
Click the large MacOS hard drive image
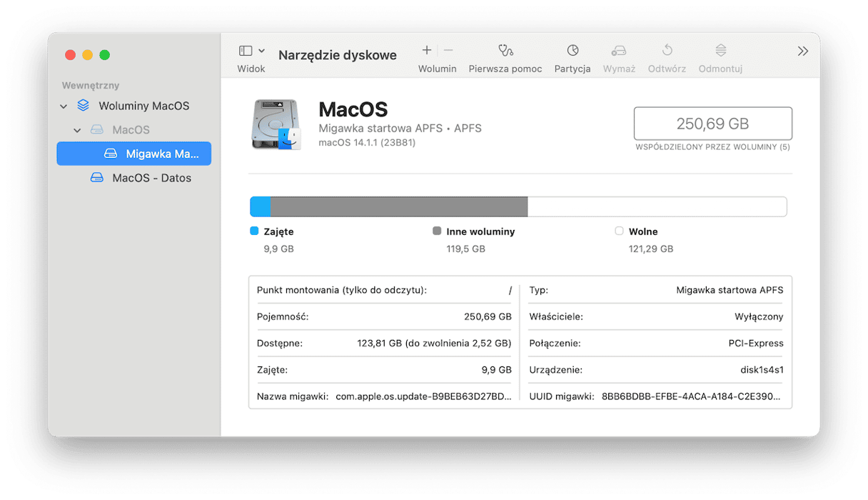[276, 124]
